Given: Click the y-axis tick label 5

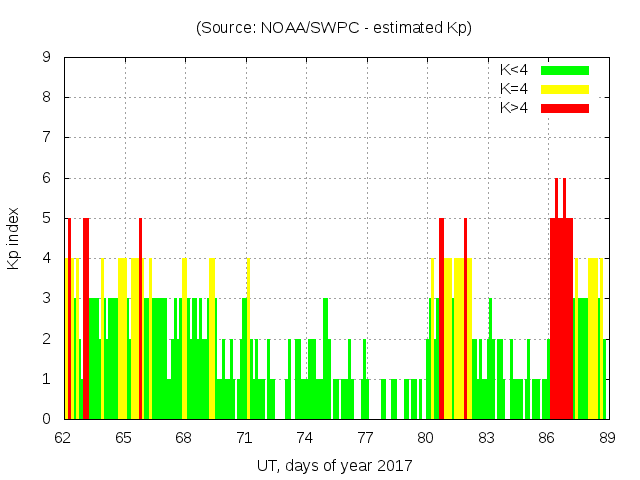Looking at the screenshot, I should coord(47,218).
